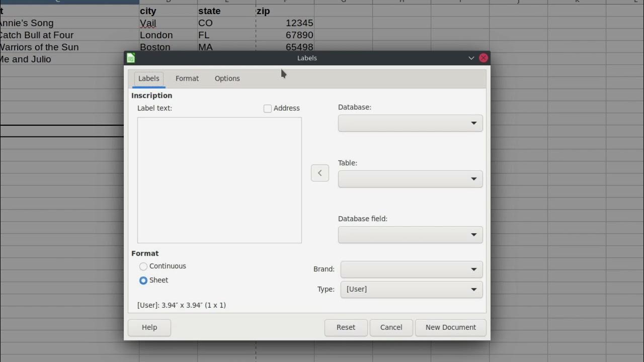Click the [User]: 3.94″ x 3.94″ label size text
The height and width of the screenshot is (362, 644).
182,305
